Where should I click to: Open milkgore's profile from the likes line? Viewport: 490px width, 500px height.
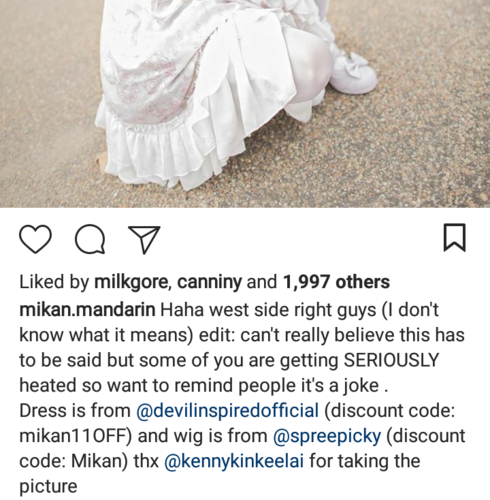[x=131, y=282]
